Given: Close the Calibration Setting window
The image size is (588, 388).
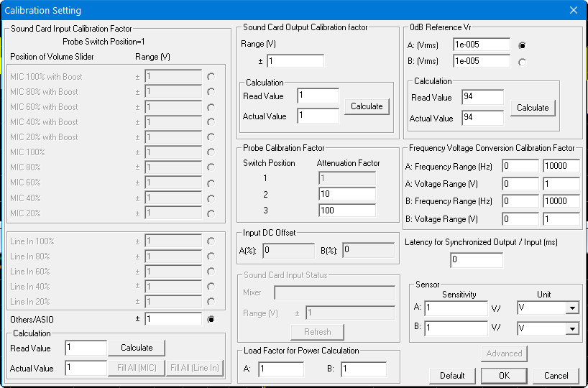Looking at the screenshot, I should click(x=574, y=10).
